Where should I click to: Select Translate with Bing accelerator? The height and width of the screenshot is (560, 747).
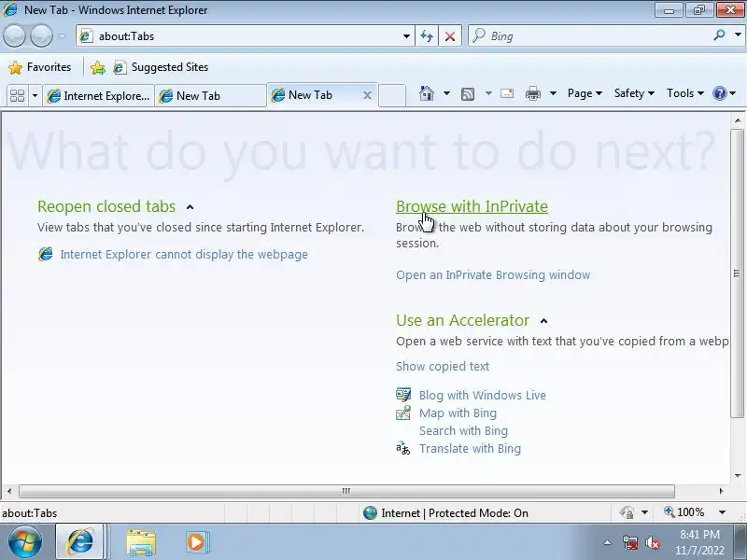[471, 449]
